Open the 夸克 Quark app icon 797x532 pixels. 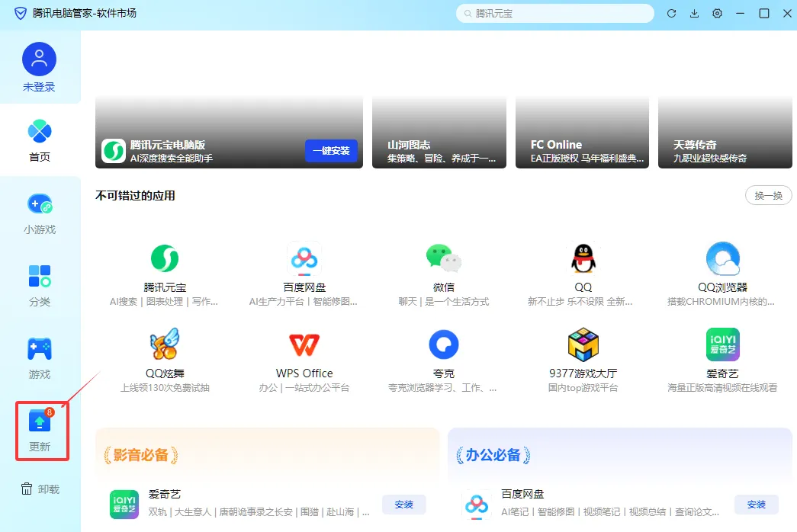444,345
